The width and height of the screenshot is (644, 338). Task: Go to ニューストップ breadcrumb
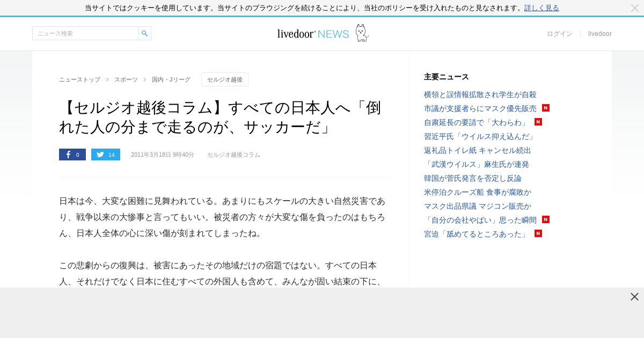click(79, 79)
